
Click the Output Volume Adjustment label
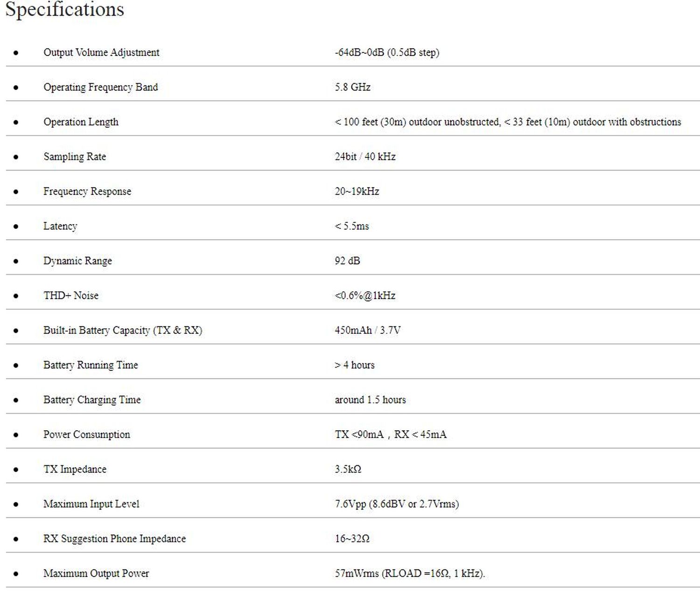tap(101, 52)
